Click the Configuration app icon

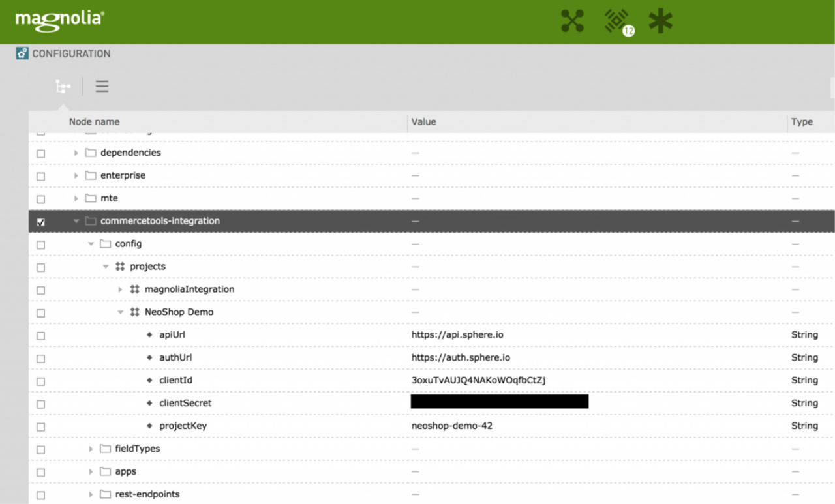[23, 53]
